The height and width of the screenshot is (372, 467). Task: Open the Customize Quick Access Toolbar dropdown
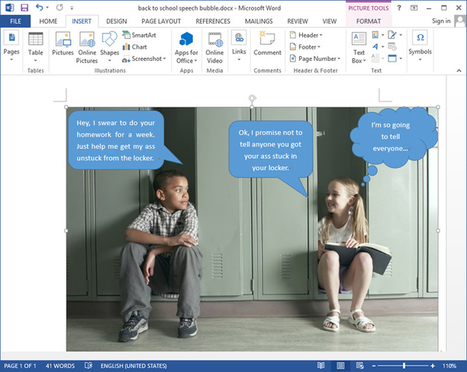tap(72, 8)
